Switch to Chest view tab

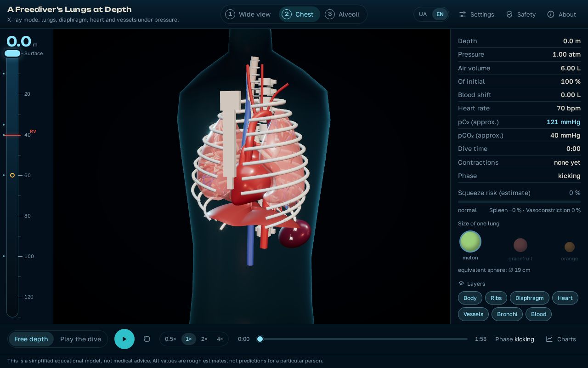299,14
